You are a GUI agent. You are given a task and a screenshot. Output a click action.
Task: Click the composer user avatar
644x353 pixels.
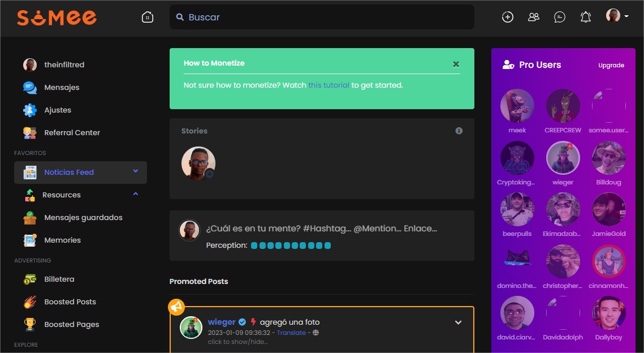189,230
